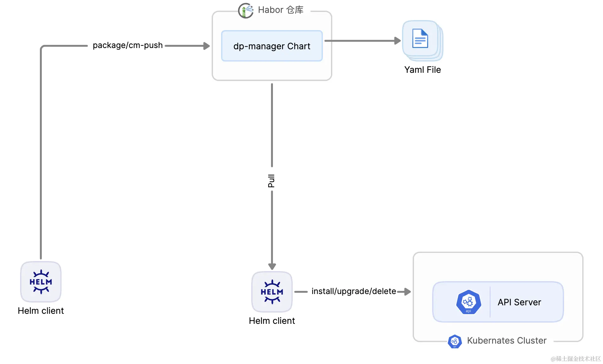Click the package/cm-push arrow label
The width and height of the screenshot is (603, 364).
click(x=128, y=45)
